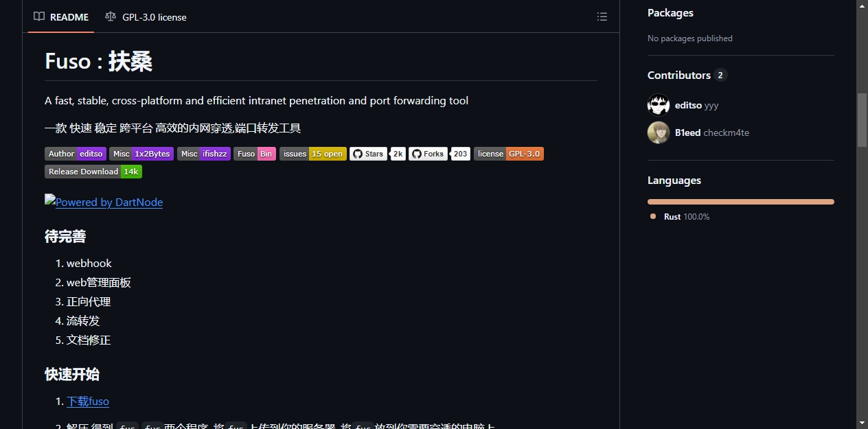The width and height of the screenshot is (868, 429).
Task: Click the Rust 100.0% language entry
Action: (680, 216)
